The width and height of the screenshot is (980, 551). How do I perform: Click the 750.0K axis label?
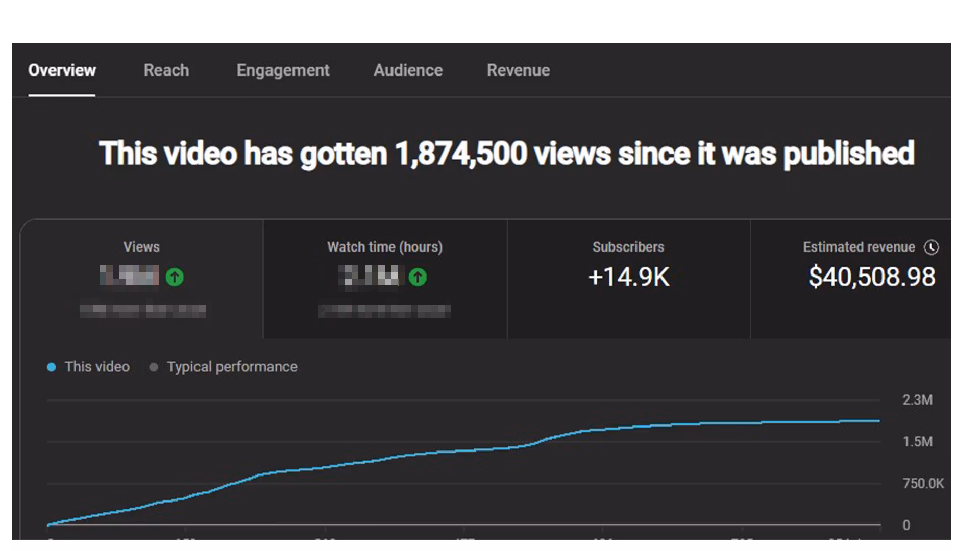pos(923,483)
